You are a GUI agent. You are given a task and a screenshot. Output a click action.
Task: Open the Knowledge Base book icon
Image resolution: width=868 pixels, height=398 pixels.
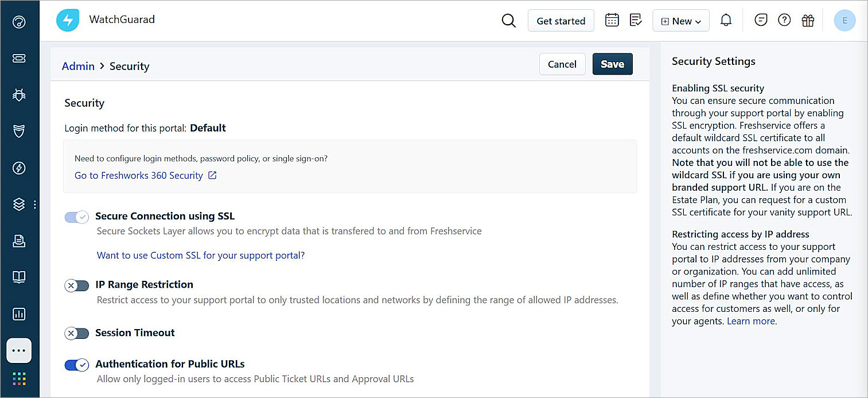pos(20,277)
